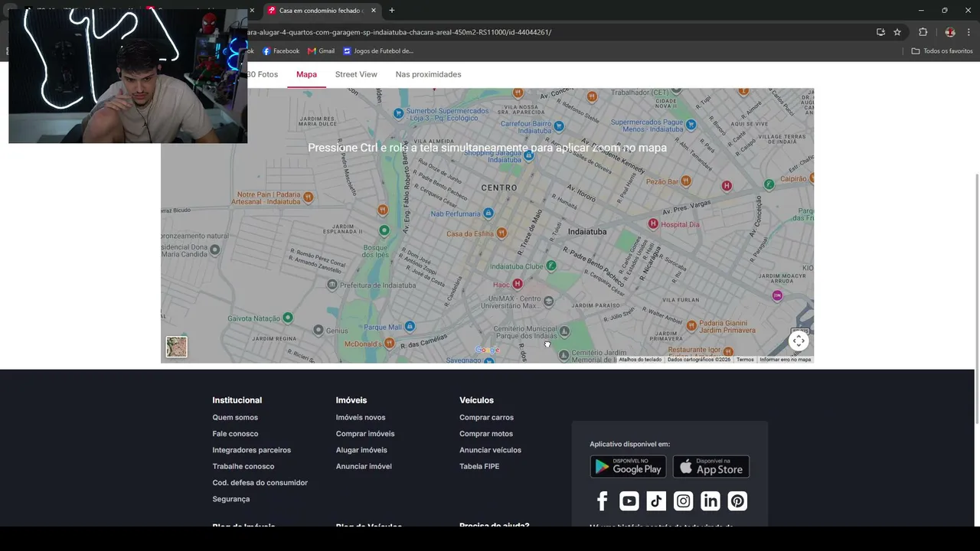Click the Haoc hospital map pin
This screenshot has width=980, height=551.
click(518, 284)
